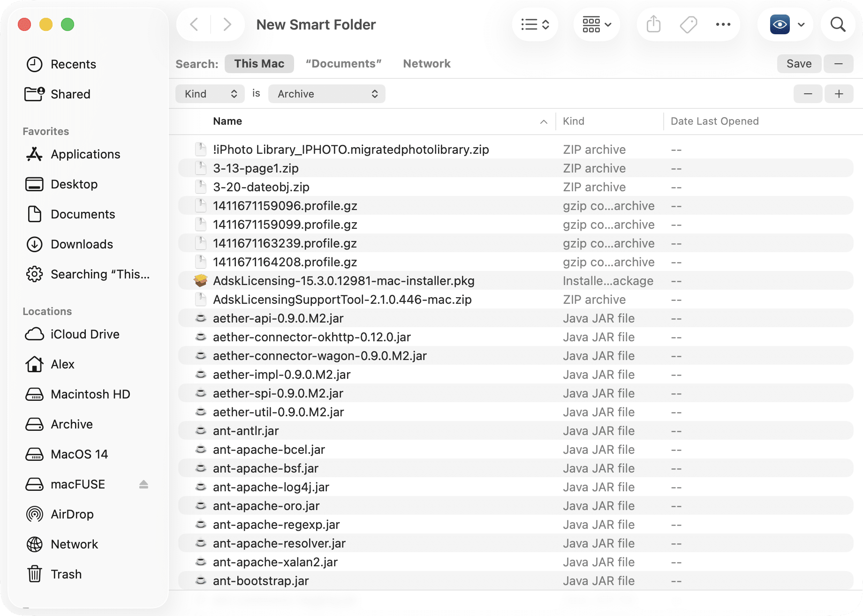Click the AdskLicensing installer package icon
The height and width of the screenshot is (616, 863).
point(201,281)
